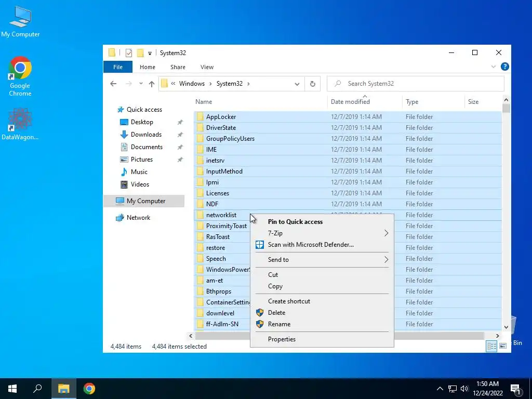Open Recent locations dropdown arrow
Image resolution: width=532 pixels, height=399 pixels.
coord(141,84)
